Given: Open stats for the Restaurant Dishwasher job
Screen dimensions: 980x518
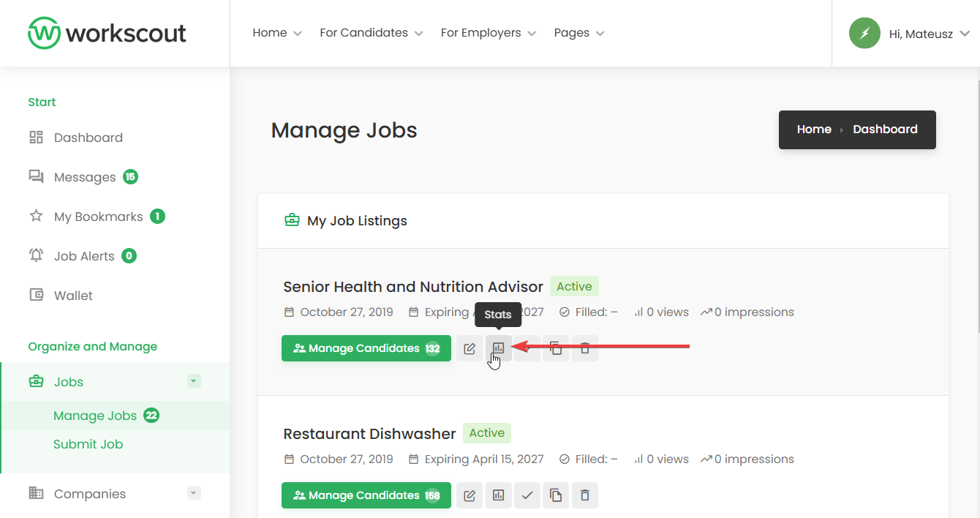Looking at the screenshot, I should click(499, 495).
